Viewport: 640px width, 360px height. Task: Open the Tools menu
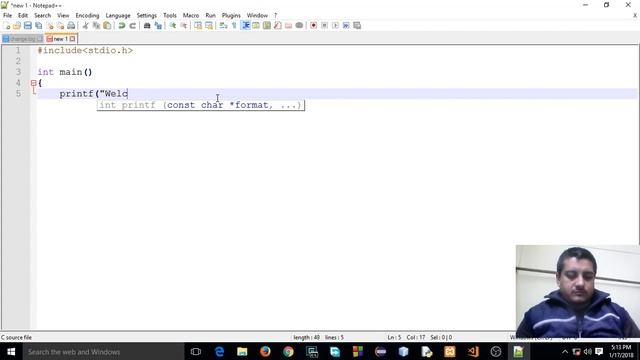click(x=170, y=16)
